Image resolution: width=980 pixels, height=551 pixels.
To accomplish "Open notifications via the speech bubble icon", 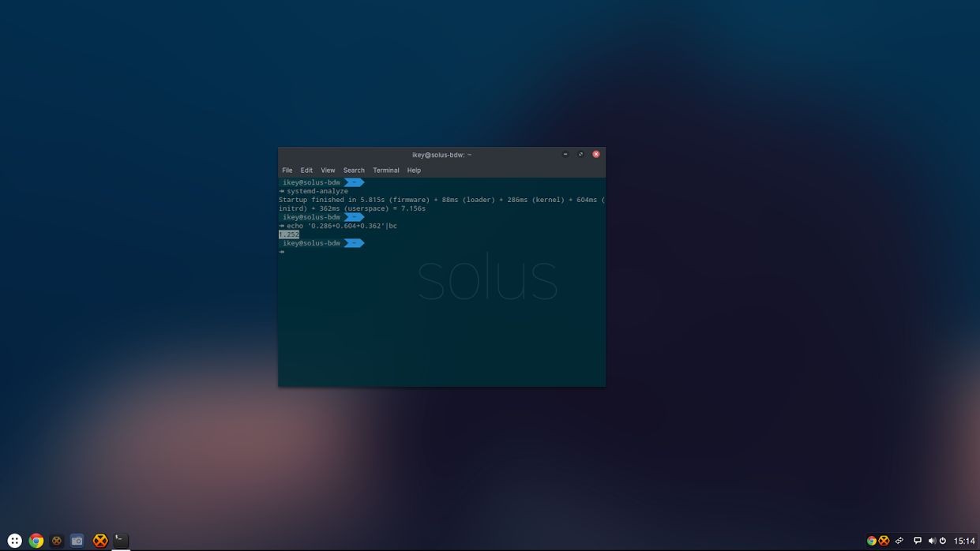I will click(x=917, y=540).
